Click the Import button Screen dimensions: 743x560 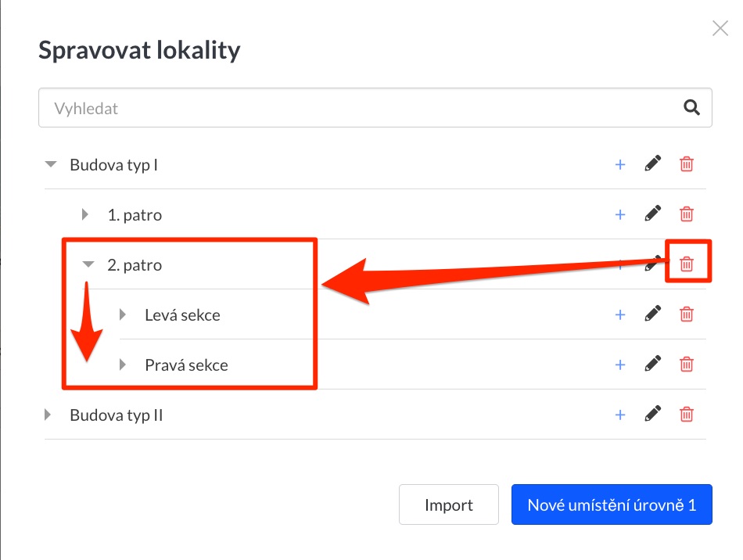[x=449, y=504]
